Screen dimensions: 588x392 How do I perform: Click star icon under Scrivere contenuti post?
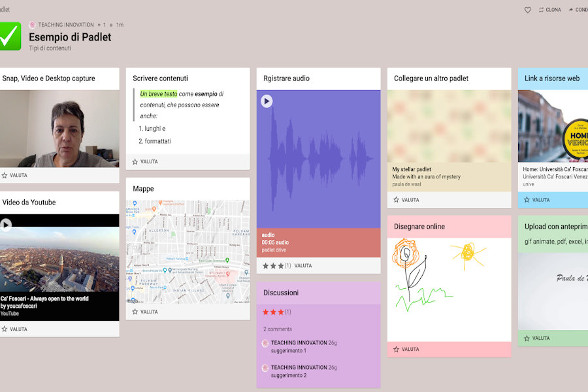pos(135,161)
